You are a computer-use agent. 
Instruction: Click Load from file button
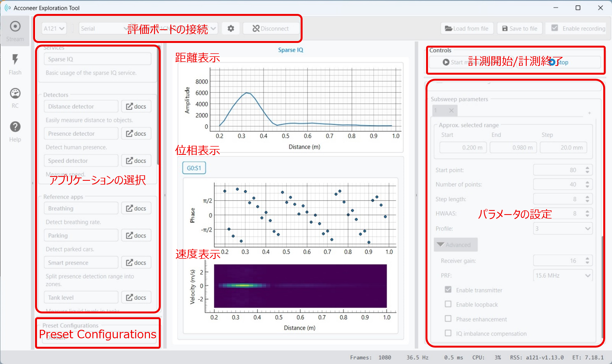tap(467, 28)
